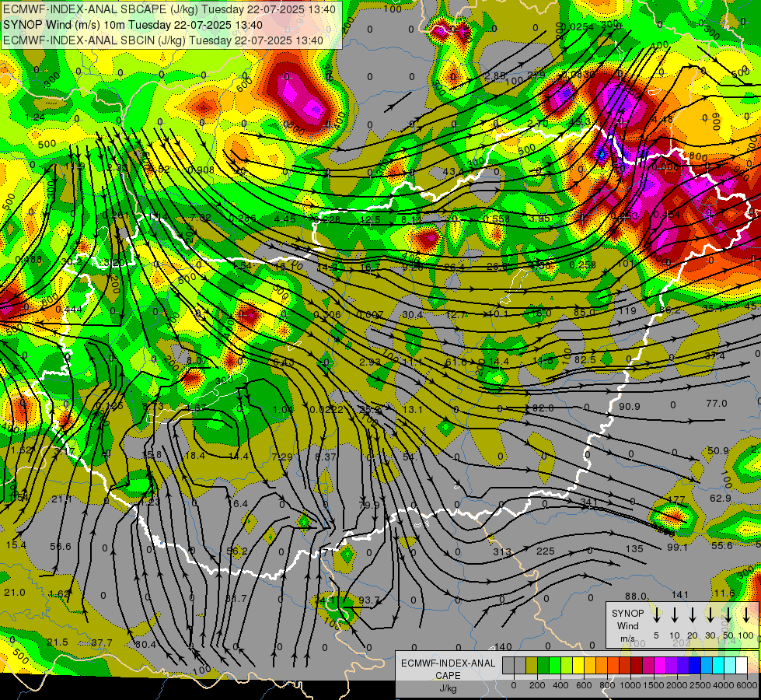Click the 30.4 value on the map
Image resolution: width=761 pixels, height=700 pixels.
coord(412,315)
